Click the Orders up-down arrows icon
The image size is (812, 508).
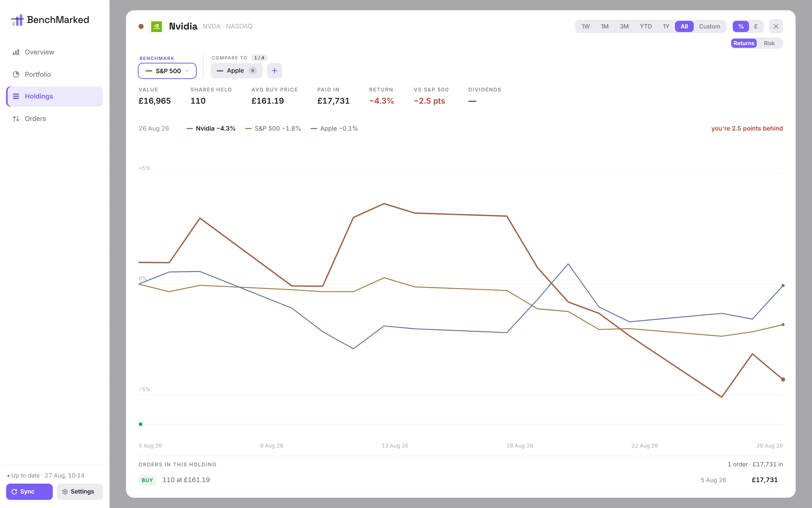tap(16, 119)
